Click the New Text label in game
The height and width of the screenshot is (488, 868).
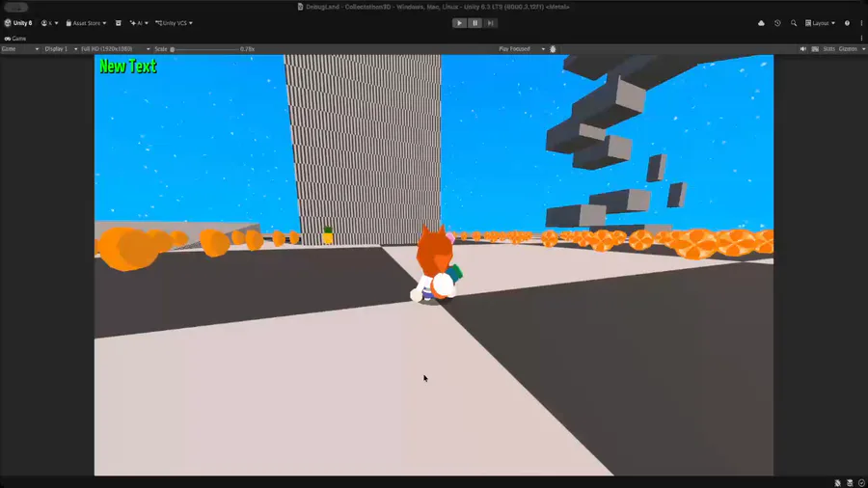[128, 67]
